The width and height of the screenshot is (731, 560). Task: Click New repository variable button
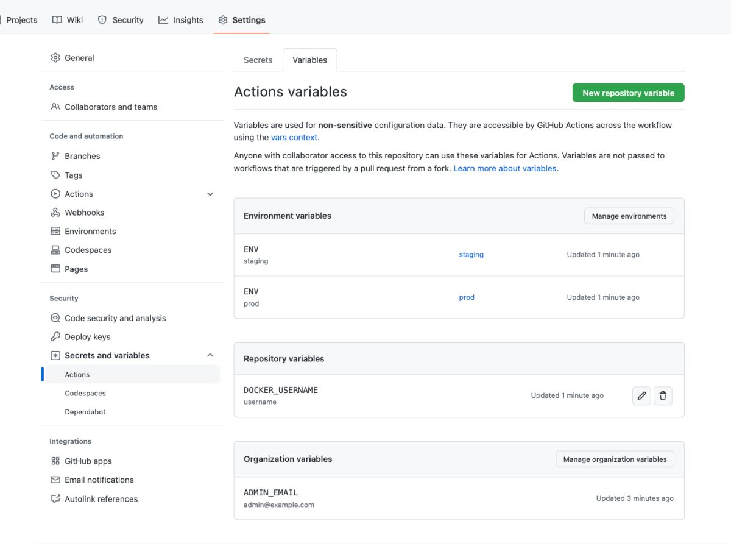coord(628,93)
